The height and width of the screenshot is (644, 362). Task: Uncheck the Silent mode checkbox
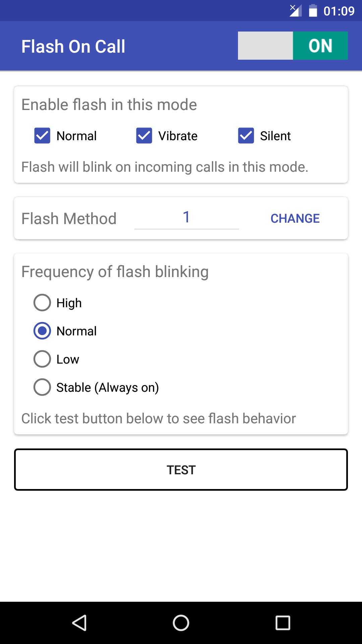pyautogui.click(x=246, y=136)
